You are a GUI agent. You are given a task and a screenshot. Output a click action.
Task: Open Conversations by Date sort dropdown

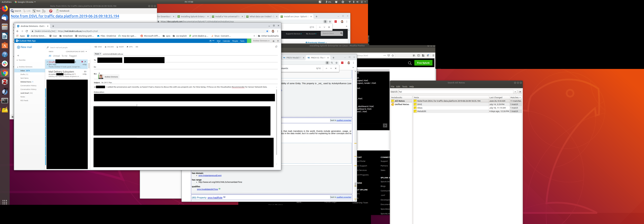tap(76, 52)
